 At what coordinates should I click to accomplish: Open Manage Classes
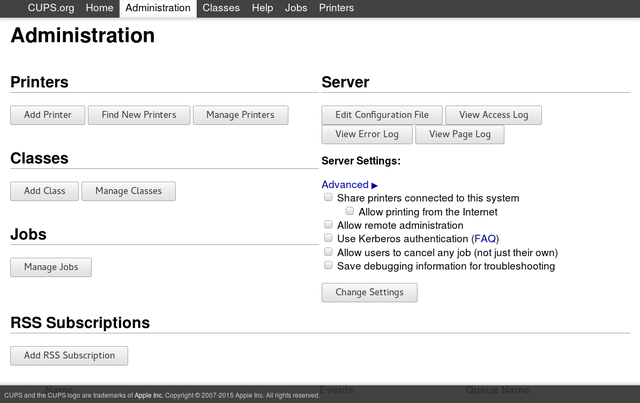[x=128, y=191]
